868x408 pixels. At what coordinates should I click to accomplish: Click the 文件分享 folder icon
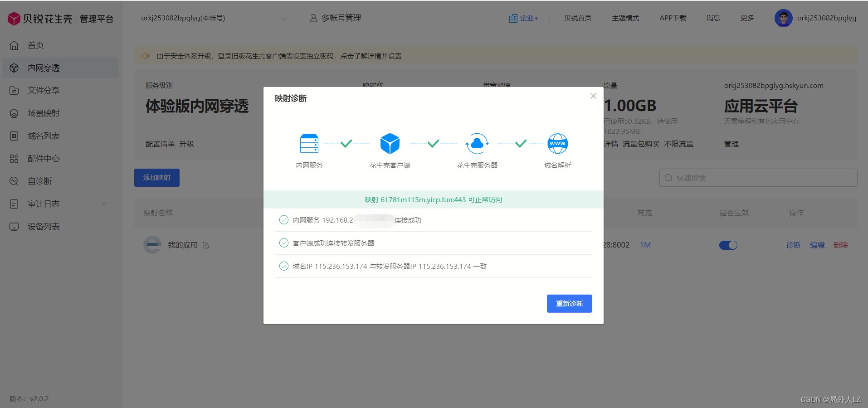coord(14,91)
